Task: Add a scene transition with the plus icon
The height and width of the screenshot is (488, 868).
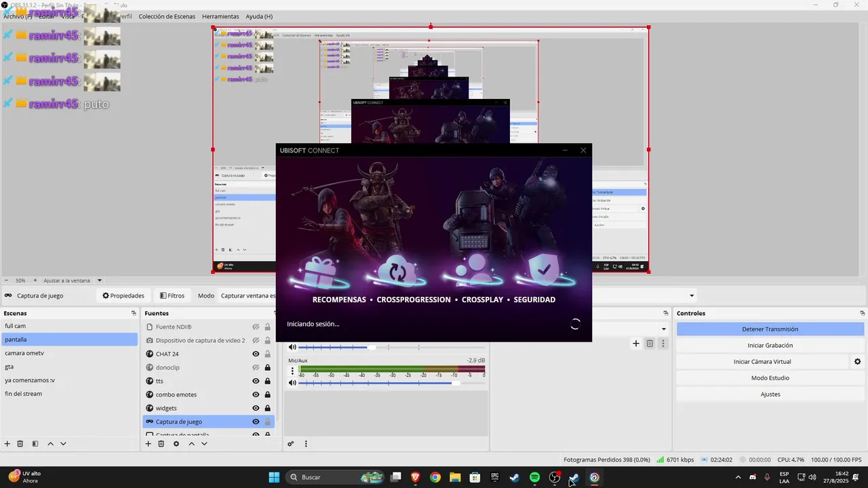Action: [x=636, y=344]
